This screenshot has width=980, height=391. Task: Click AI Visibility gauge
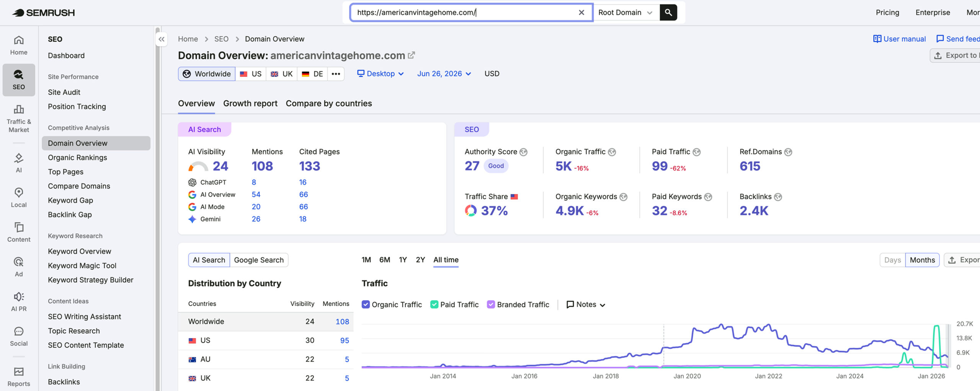[198, 166]
